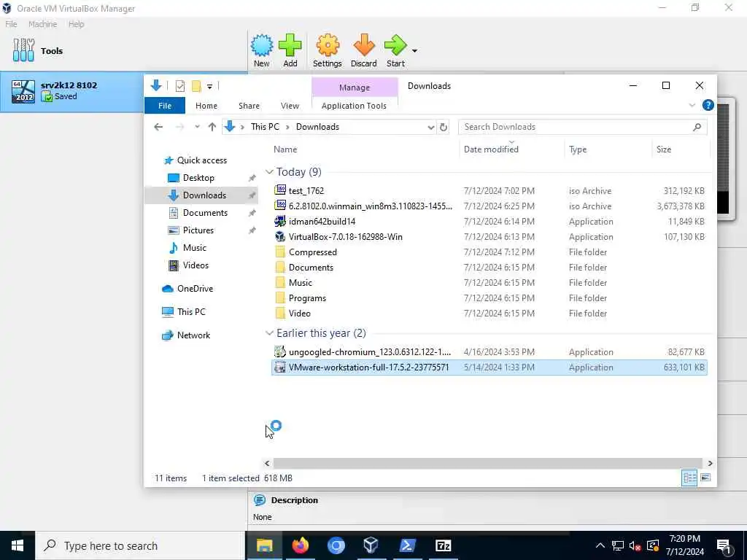Viewport: 747px width, 560px height.
Task: Open VirtualBox Help menu
Action: [76, 24]
